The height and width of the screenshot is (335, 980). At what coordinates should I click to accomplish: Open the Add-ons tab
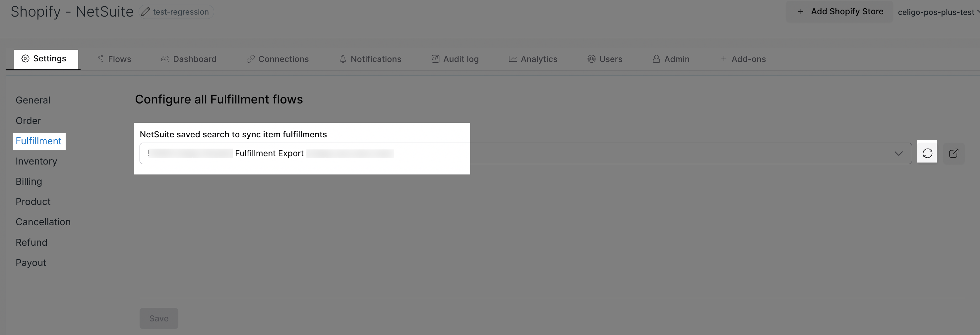click(743, 59)
